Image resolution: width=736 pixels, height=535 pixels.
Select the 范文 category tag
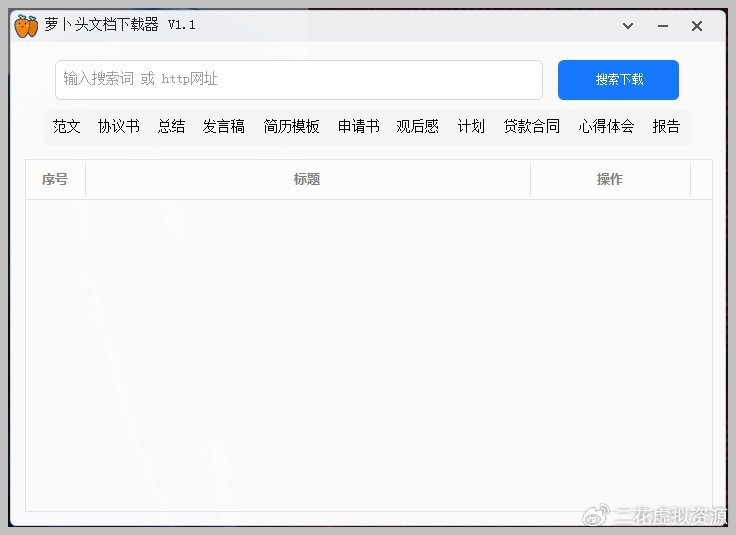click(x=67, y=126)
